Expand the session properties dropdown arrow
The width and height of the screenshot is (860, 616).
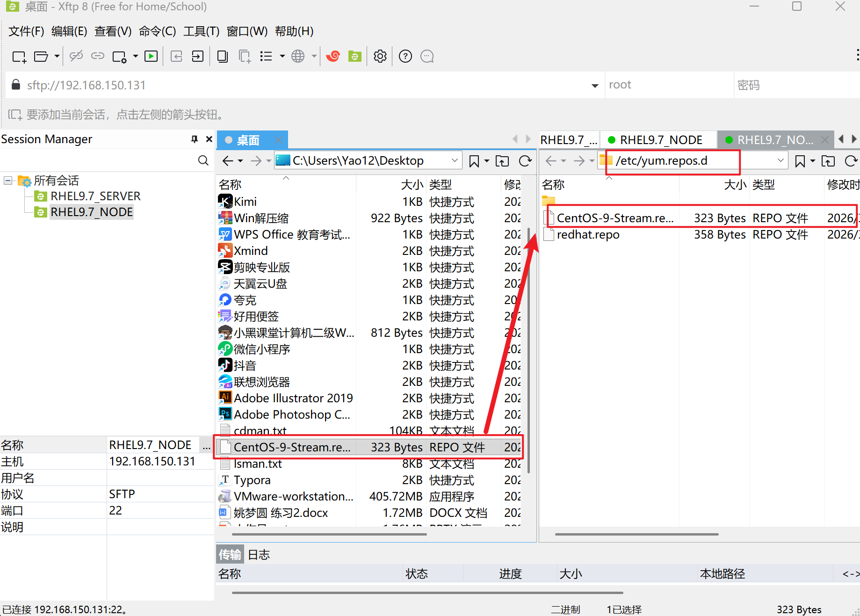click(x=136, y=57)
